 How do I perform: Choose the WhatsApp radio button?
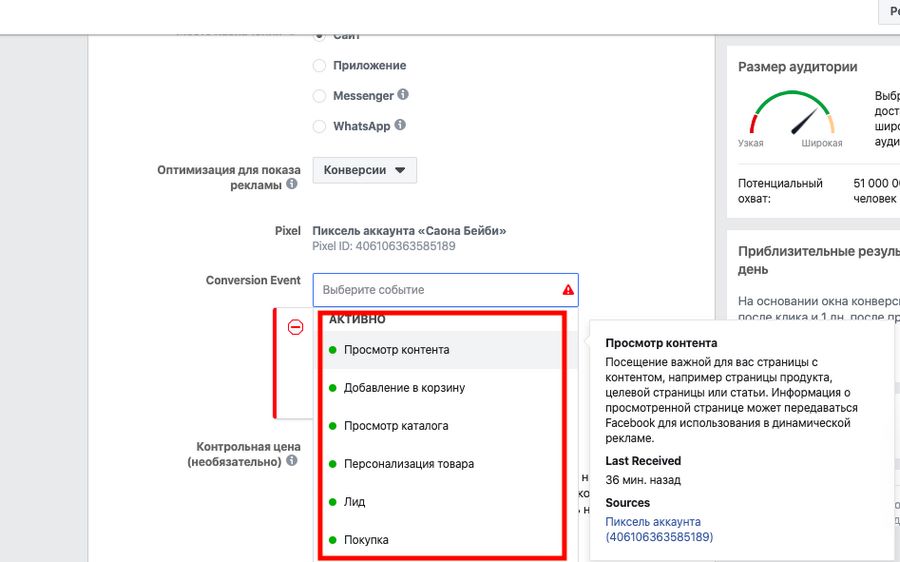click(319, 126)
